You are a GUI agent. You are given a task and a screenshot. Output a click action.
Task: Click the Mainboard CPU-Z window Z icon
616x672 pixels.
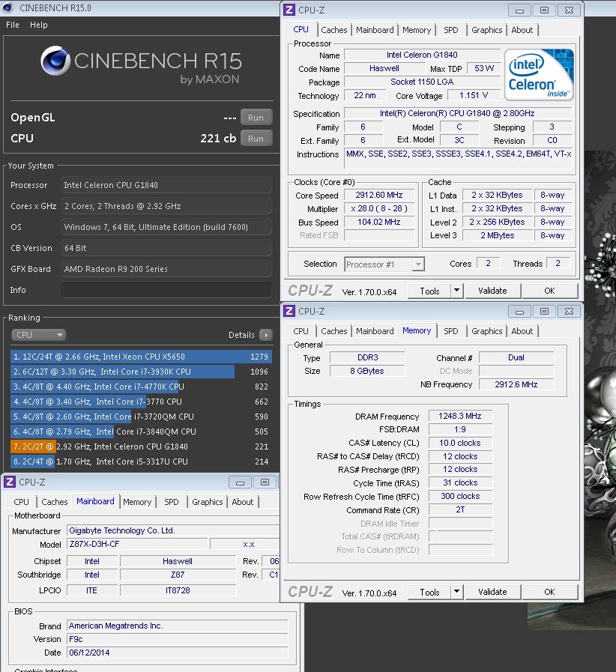point(10,482)
